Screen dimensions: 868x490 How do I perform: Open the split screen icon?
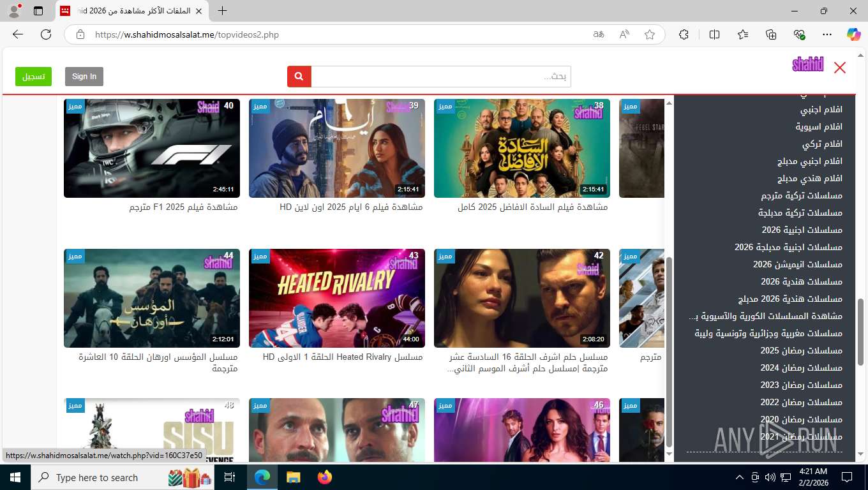pos(715,34)
